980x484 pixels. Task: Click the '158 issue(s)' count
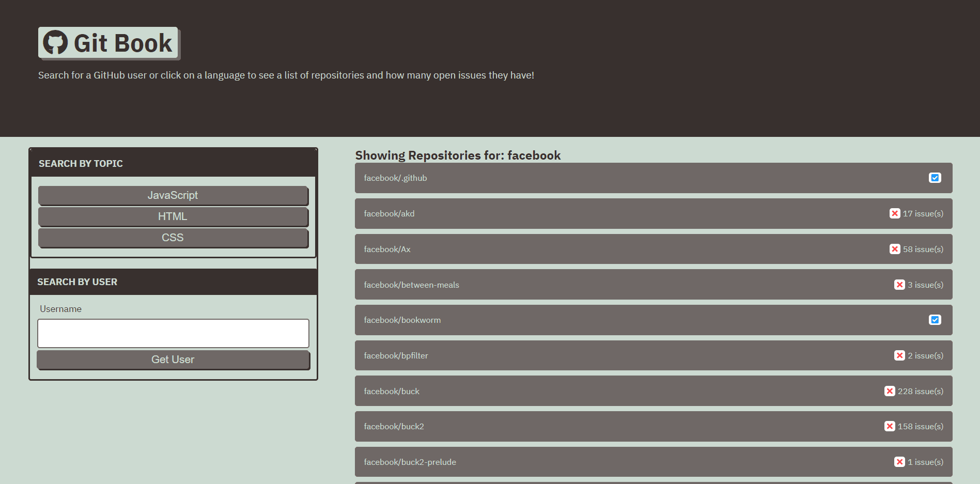921,426
